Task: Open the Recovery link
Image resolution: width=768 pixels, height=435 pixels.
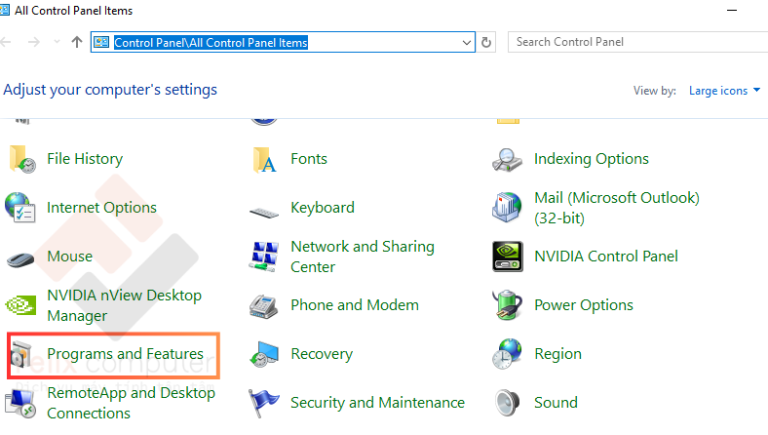Action: [321, 354]
